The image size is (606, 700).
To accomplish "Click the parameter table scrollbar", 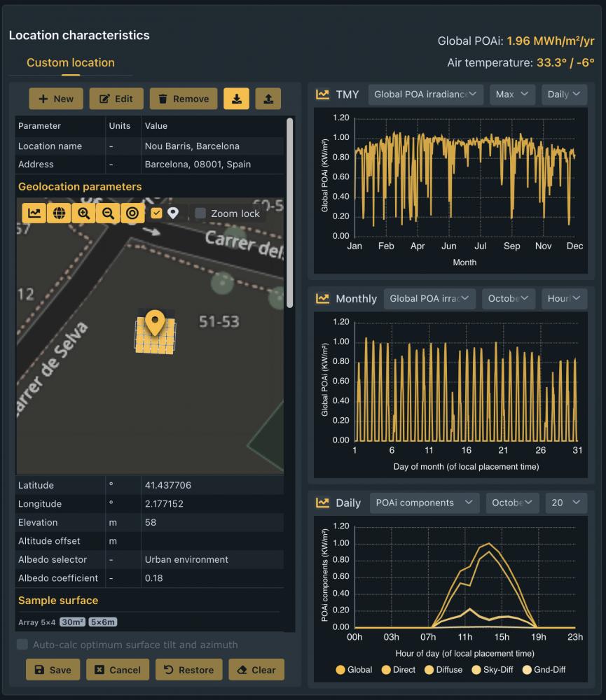I will click(289, 213).
